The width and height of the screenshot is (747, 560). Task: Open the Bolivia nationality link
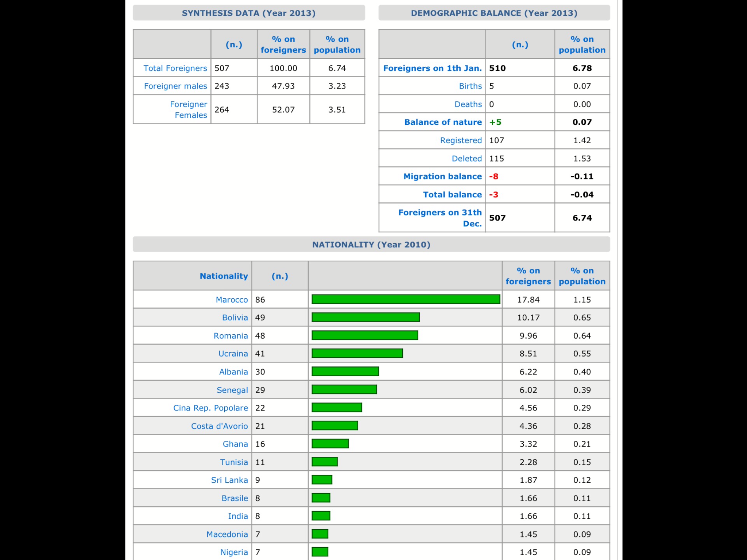click(235, 318)
